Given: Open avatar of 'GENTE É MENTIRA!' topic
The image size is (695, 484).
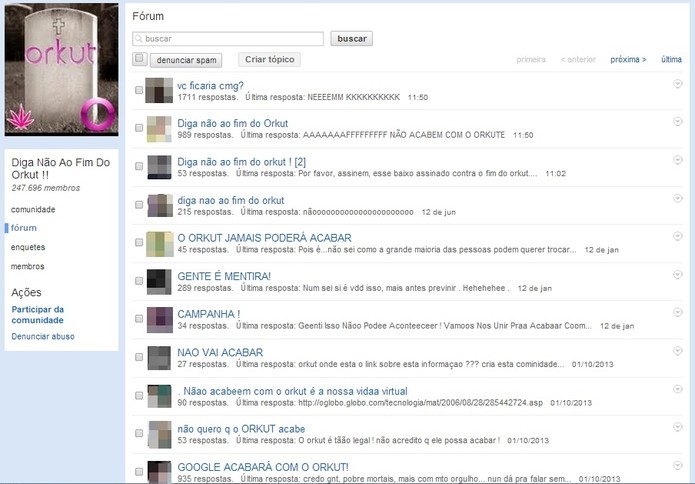Looking at the screenshot, I should pyautogui.click(x=159, y=282).
